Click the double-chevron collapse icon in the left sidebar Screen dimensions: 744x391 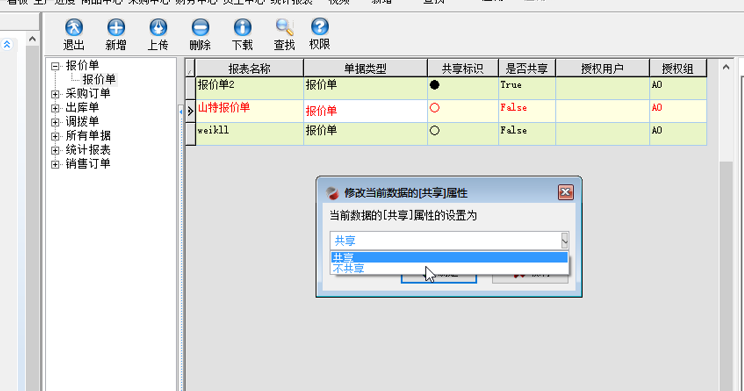coord(7,45)
